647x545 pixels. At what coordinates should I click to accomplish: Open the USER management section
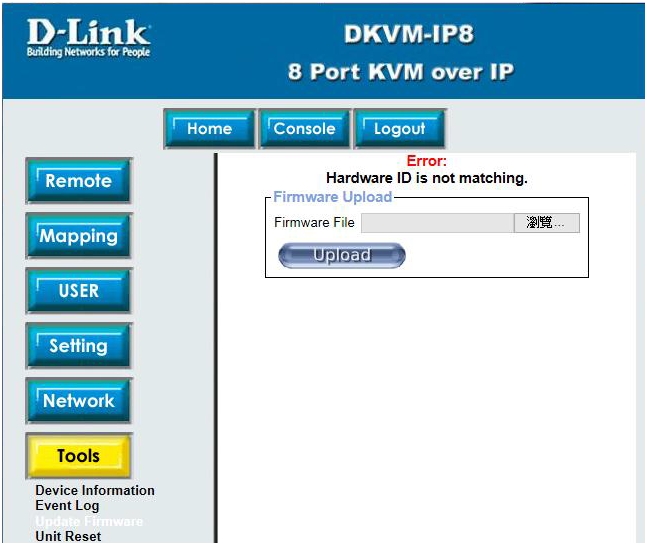pos(78,291)
